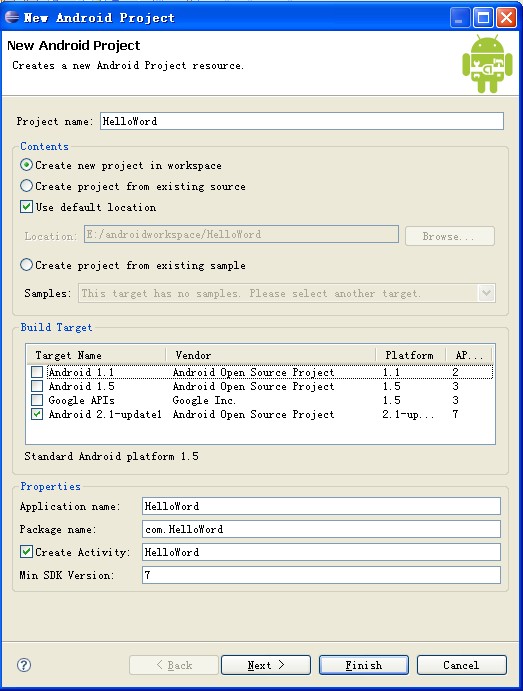Click the Location path field
This screenshot has height=691, width=523.
(x=241, y=234)
